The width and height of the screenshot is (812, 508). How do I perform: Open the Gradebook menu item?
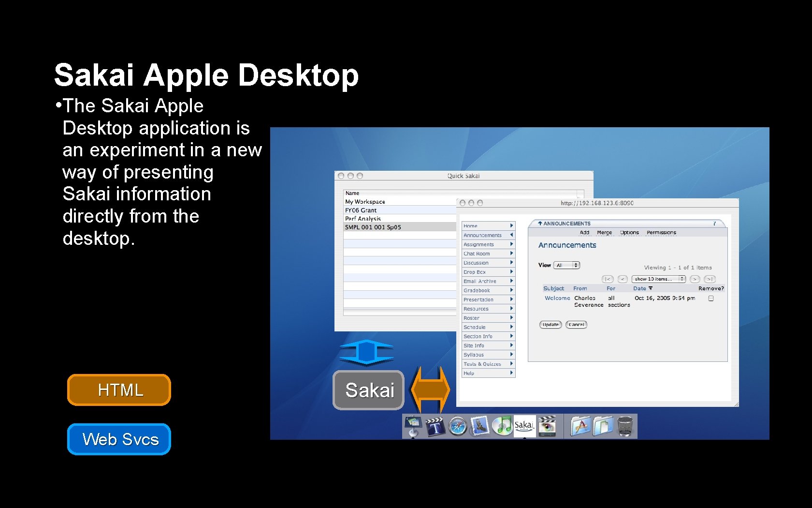click(x=488, y=290)
